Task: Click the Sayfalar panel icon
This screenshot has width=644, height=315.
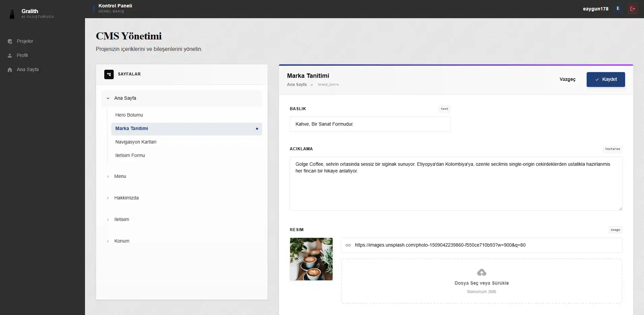Action: (109, 74)
